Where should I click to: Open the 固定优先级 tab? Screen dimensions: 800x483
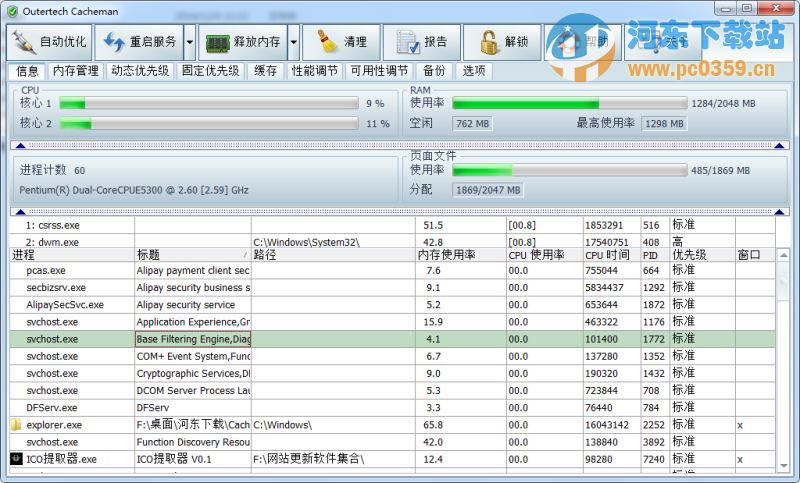(210, 71)
